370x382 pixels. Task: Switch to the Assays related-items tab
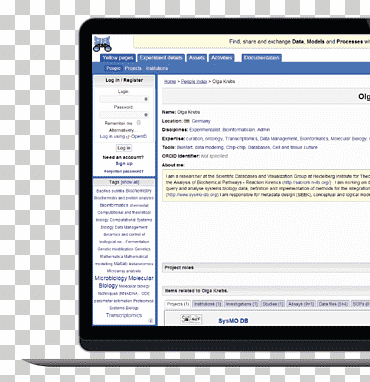[301, 304]
